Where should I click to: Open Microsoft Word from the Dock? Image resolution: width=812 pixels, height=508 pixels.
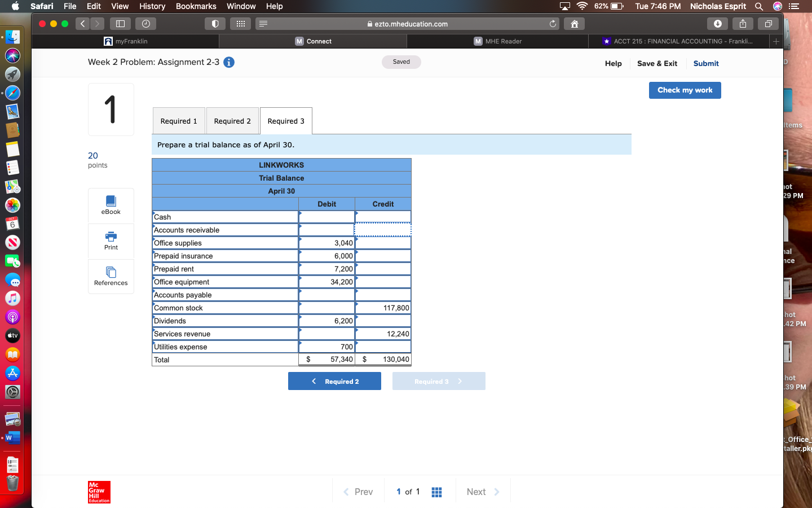[12, 437]
